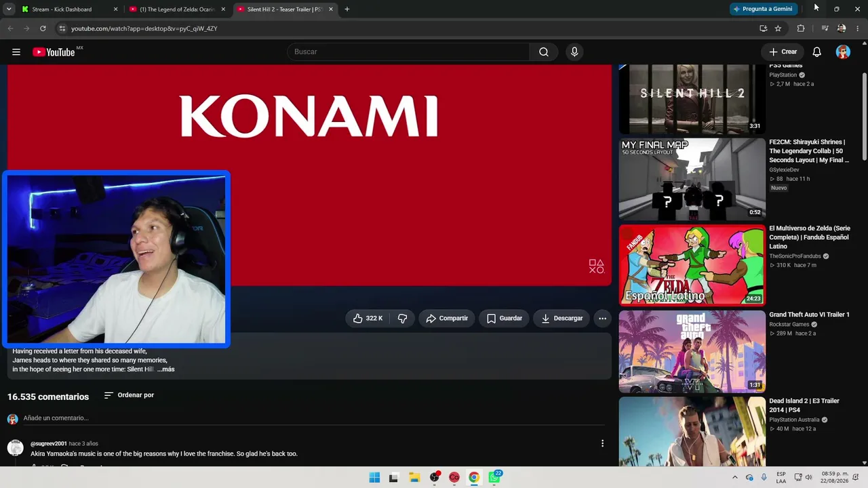Screen dimensions: 868x488
Task: Open a new browser tab
Action: pos(347,9)
